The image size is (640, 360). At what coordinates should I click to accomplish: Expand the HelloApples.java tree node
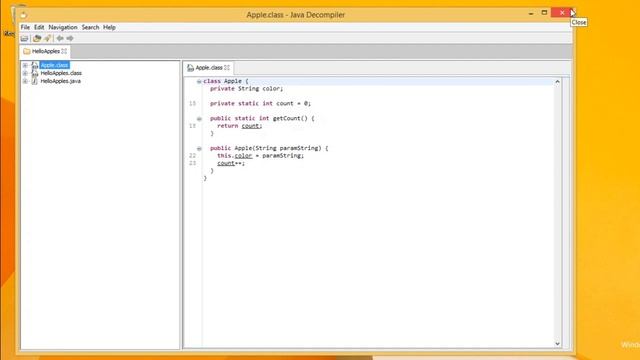(x=25, y=81)
